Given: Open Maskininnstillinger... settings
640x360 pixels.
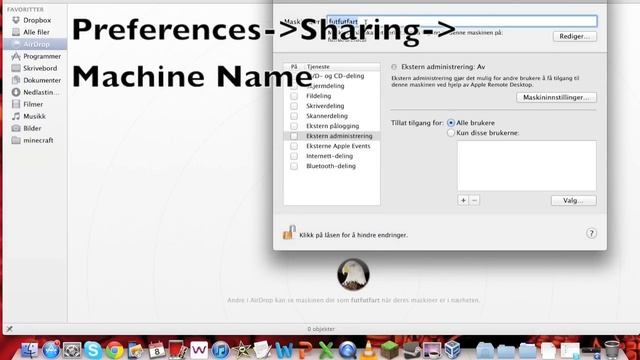Looking at the screenshot, I should [556, 98].
